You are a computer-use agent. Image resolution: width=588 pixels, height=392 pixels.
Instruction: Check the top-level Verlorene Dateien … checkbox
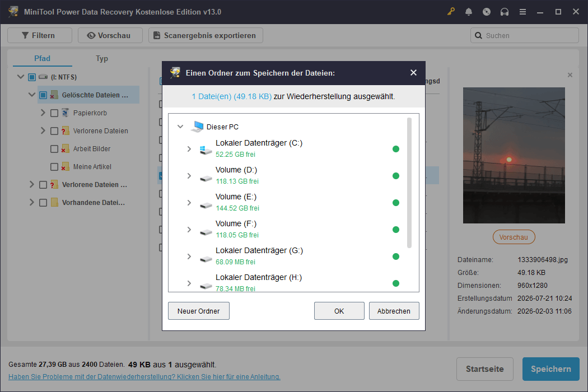43,185
